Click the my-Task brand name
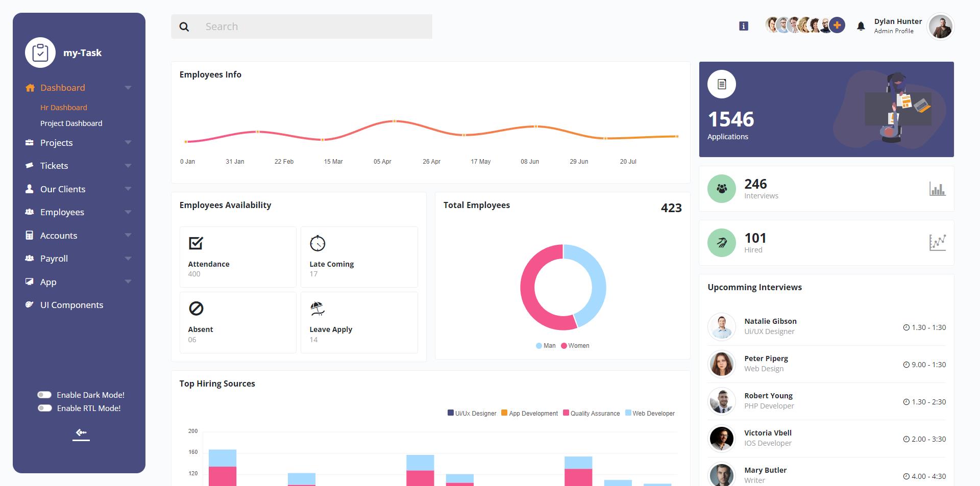 tap(82, 53)
